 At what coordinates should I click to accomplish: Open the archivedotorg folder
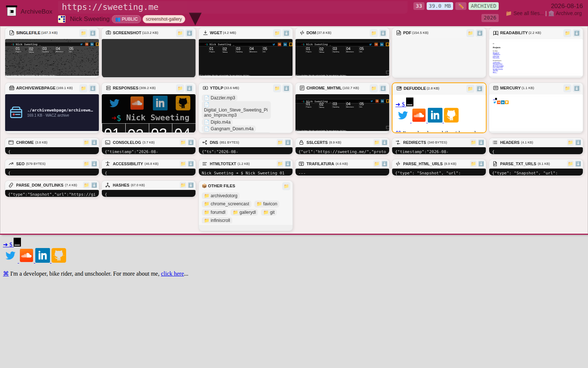pos(220,196)
